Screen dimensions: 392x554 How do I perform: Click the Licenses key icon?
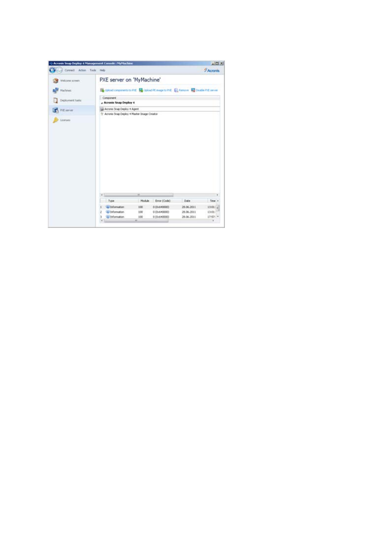click(55, 120)
